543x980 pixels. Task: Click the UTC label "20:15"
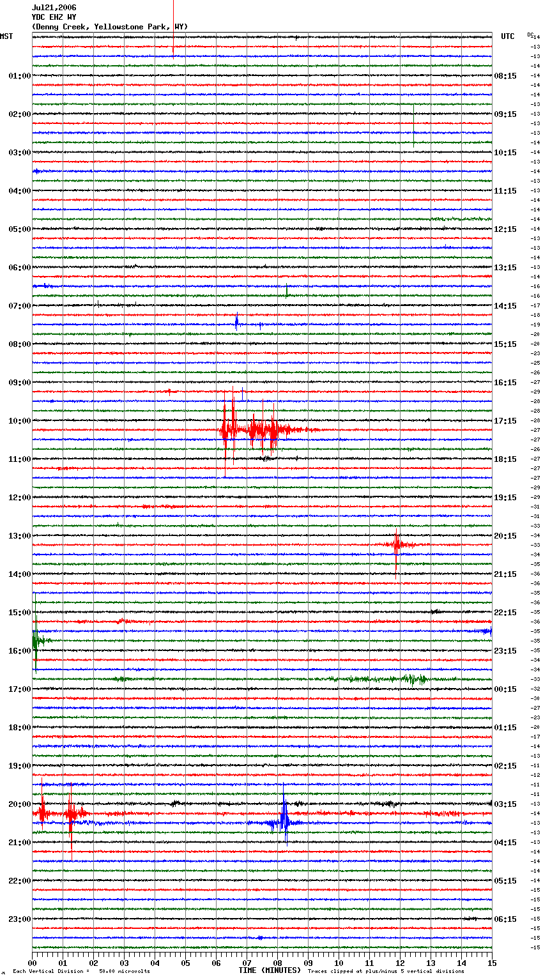(505, 536)
